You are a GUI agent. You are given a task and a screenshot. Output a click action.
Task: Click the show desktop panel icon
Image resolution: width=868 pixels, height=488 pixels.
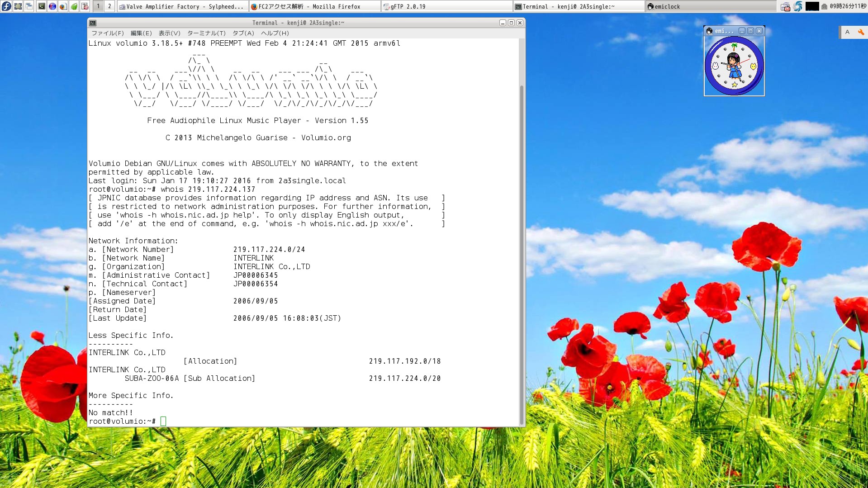click(18, 6)
